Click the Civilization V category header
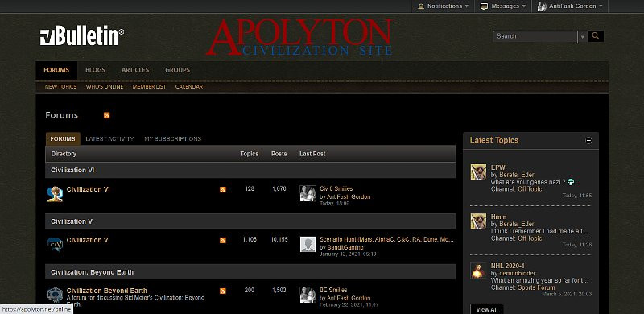 point(250,221)
